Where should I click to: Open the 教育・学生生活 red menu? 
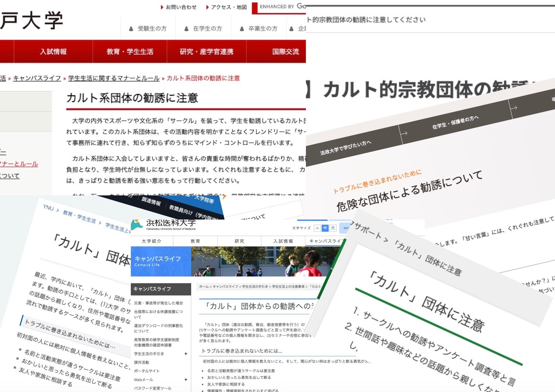pyautogui.click(x=130, y=52)
